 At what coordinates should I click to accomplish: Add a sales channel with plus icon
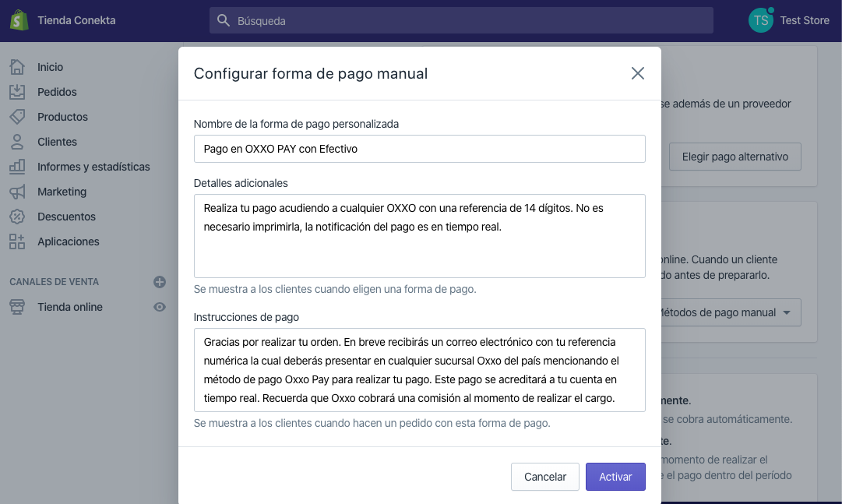[160, 282]
